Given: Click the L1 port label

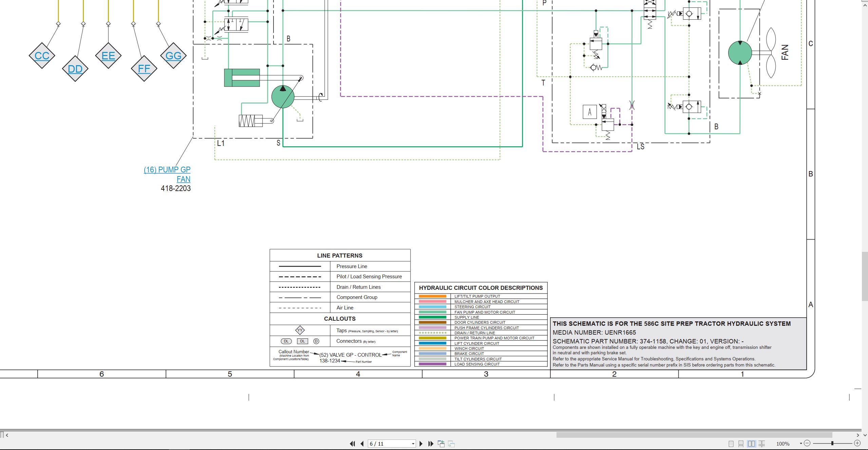Looking at the screenshot, I should (x=221, y=144).
